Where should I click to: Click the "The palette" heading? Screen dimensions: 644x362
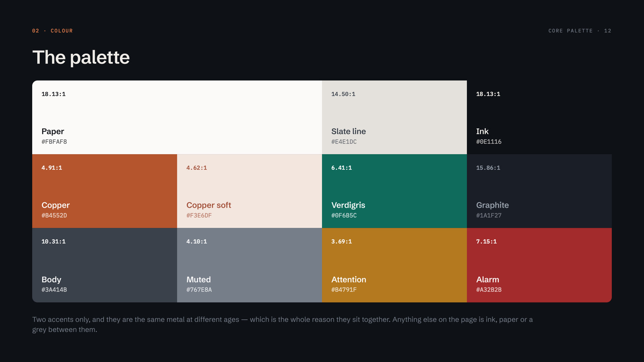(81, 57)
